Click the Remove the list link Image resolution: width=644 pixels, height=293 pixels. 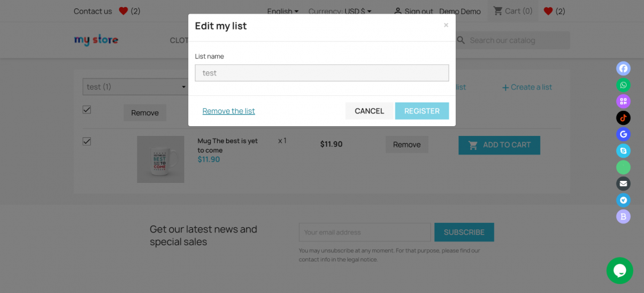(x=229, y=111)
